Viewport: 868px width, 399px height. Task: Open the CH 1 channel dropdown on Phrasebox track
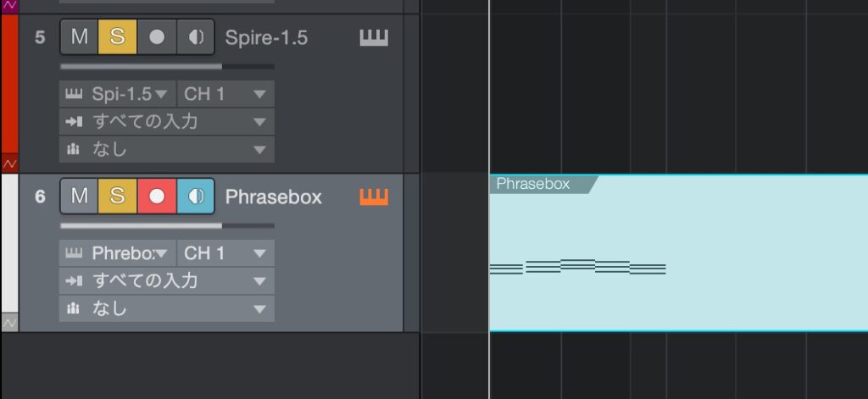pyautogui.click(x=225, y=252)
